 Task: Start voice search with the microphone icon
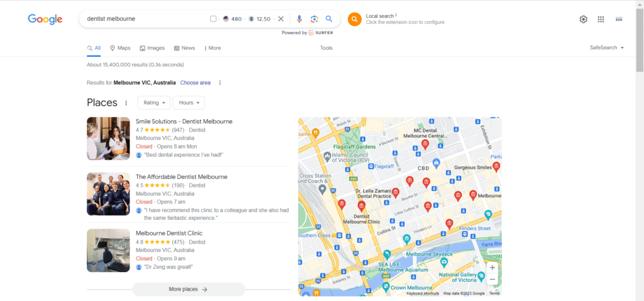click(x=299, y=19)
